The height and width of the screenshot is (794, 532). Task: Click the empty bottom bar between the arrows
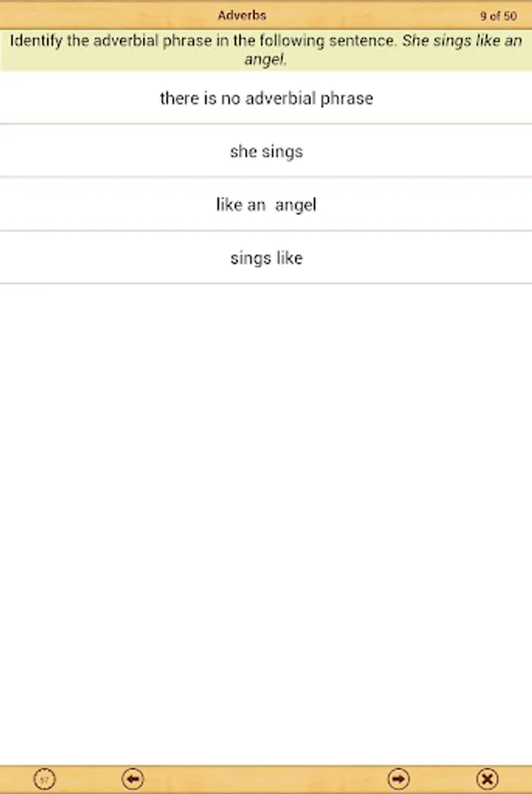pyautogui.click(x=266, y=779)
